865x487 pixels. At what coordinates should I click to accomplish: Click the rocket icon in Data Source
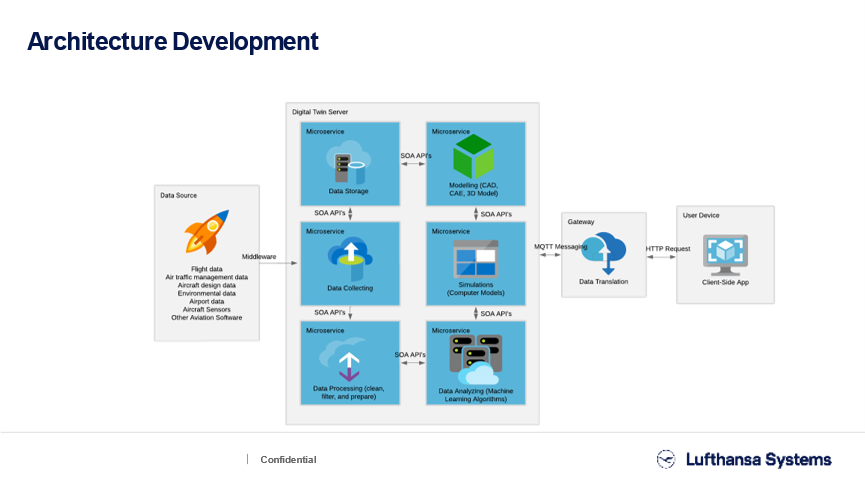(x=206, y=232)
